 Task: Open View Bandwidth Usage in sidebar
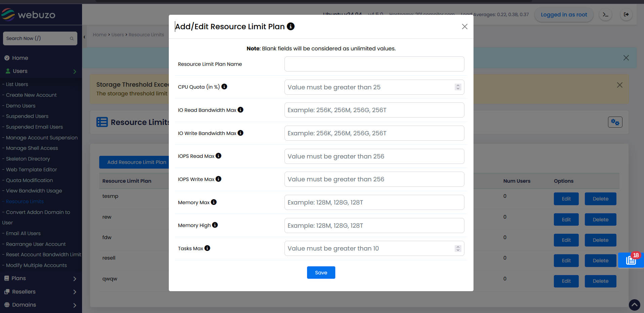tap(34, 191)
